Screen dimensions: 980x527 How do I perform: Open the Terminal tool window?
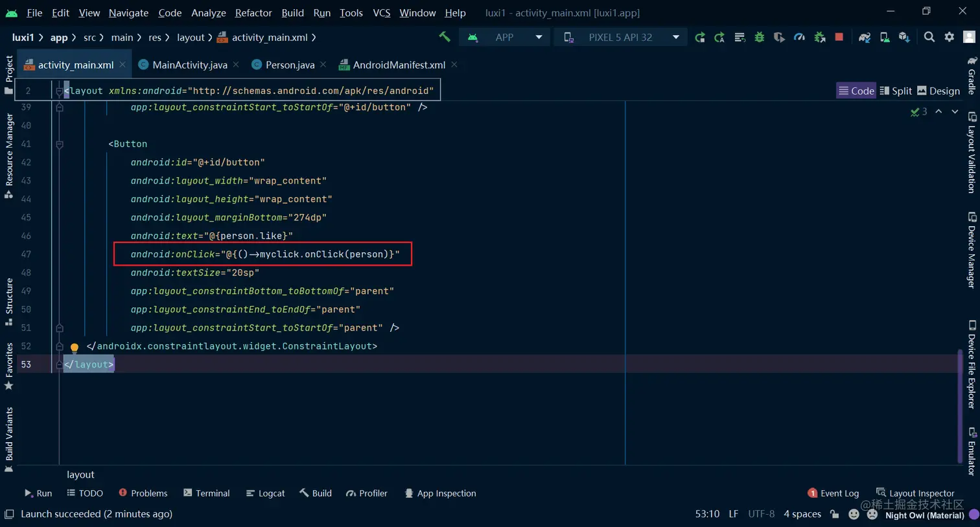coord(206,493)
